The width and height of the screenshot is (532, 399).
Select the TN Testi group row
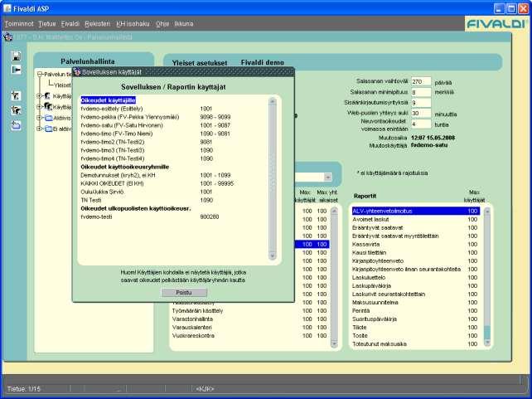[x=173, y=200]
